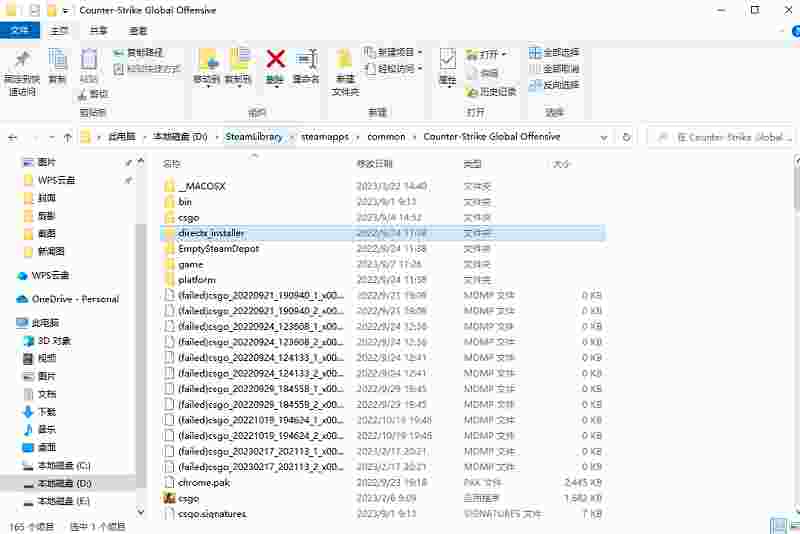This screenshot has width=800, height=534.
Task: Click the 移动到 folder icon
Action: 207,61
